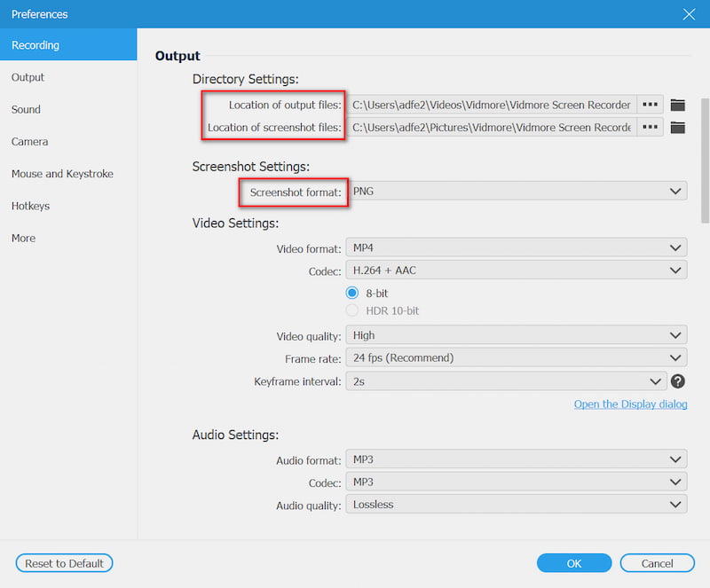710x588 pixels.
Task: Go to Mouse and Keystroke settings
Action: click(x=62, y=174)
